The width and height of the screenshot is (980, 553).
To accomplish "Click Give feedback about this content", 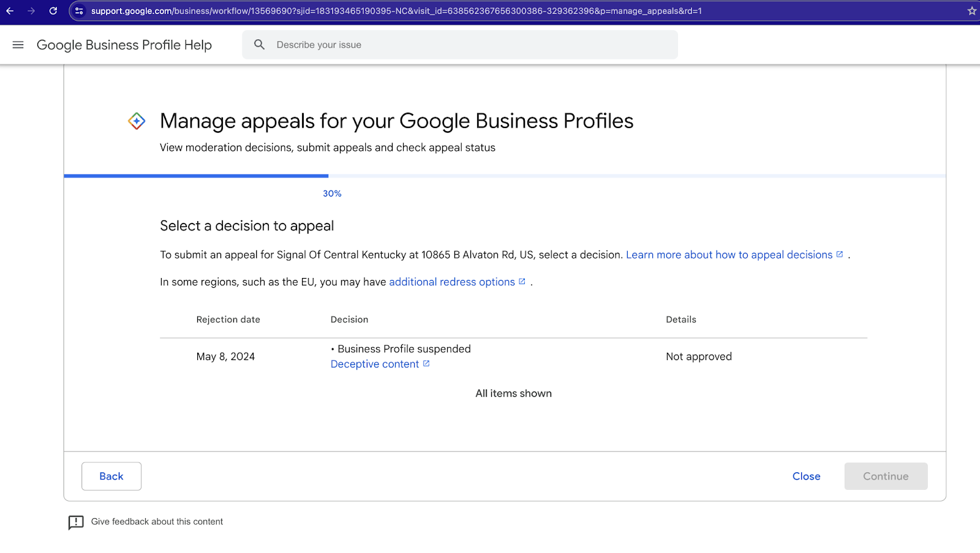I will click(157, 522).
